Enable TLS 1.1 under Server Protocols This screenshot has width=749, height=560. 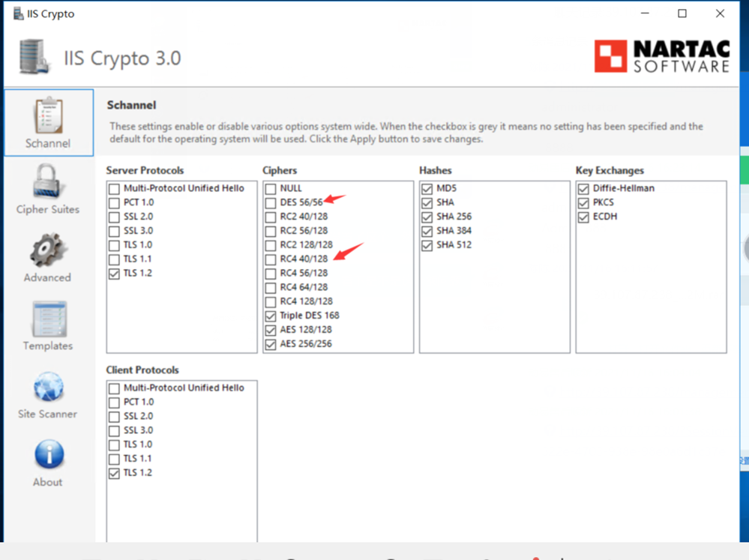pyautogui.click(x=114, y=259)
